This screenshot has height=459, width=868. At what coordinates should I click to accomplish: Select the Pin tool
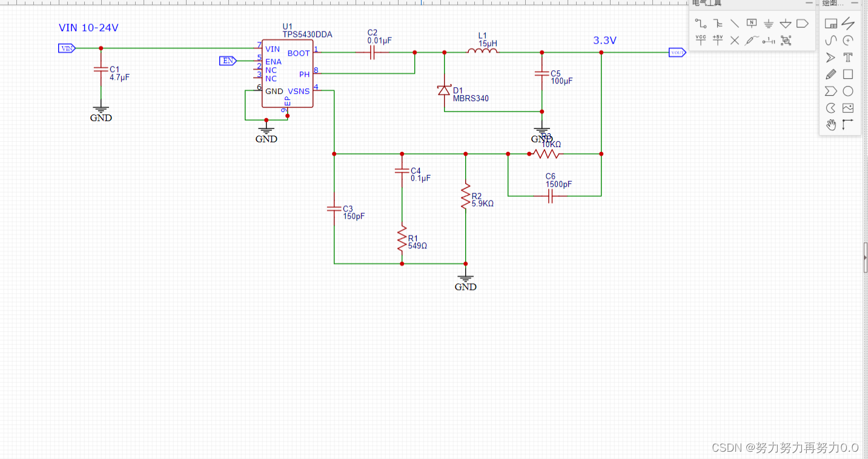click(769, 41)
